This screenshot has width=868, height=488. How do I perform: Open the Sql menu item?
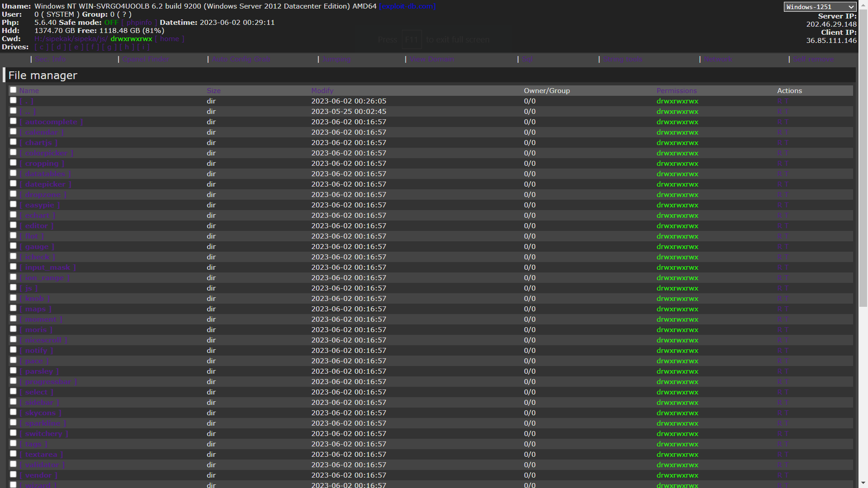[x=527, y=59]
